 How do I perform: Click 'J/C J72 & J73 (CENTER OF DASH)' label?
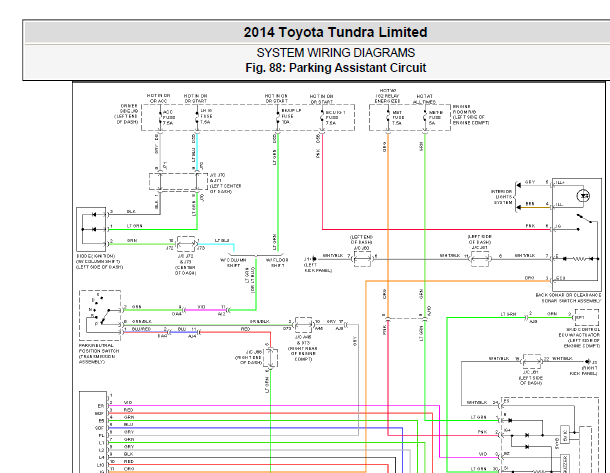point(186,265)
